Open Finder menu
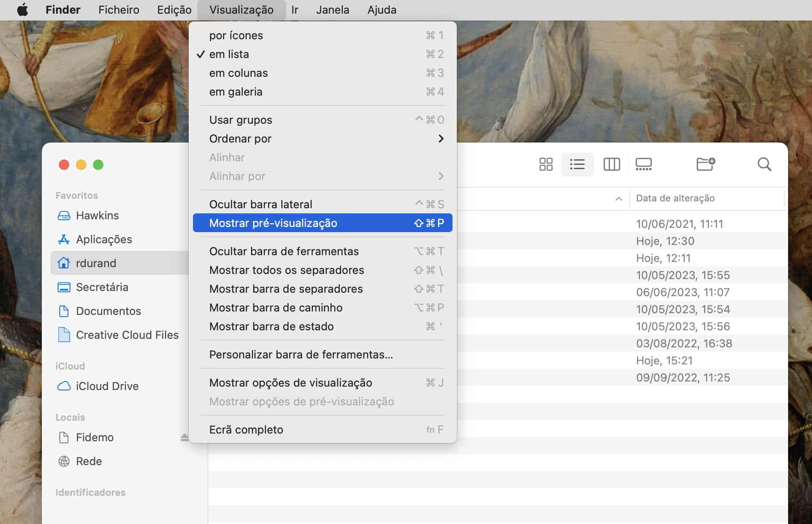 point(63,9)
